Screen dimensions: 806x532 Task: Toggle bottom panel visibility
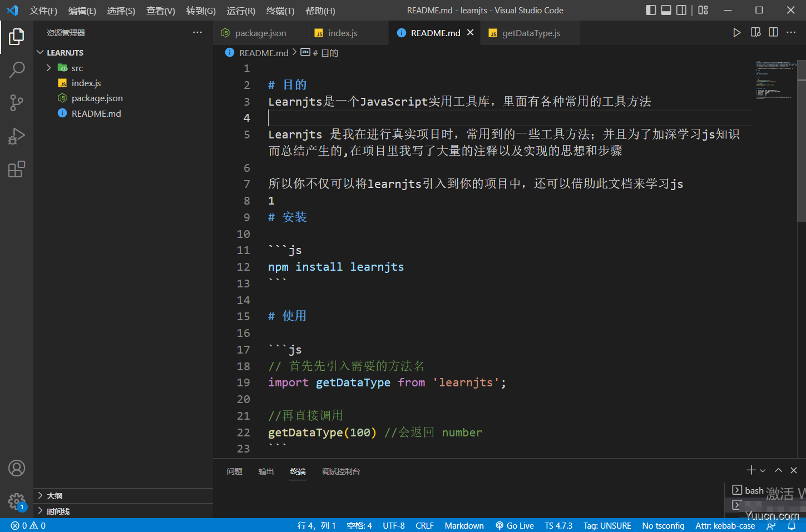click(666, 10)
